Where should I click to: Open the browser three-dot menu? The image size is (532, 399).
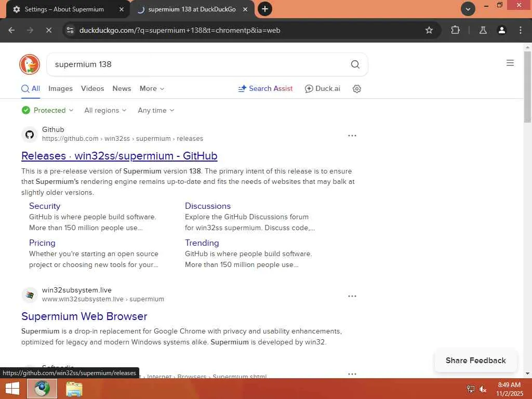521,30
